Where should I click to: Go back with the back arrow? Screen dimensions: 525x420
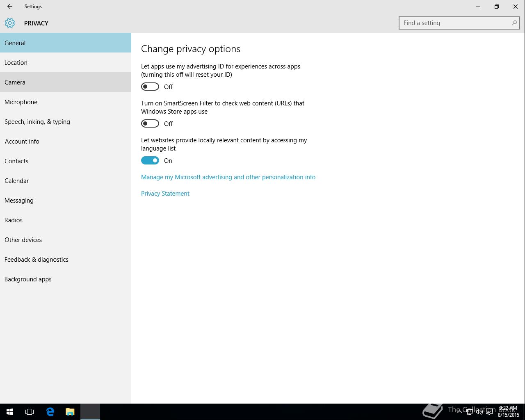(x=10, y=7)
